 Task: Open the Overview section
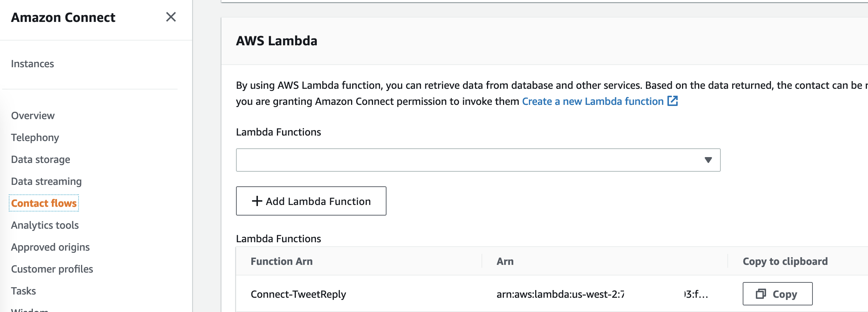coord(33,115)
